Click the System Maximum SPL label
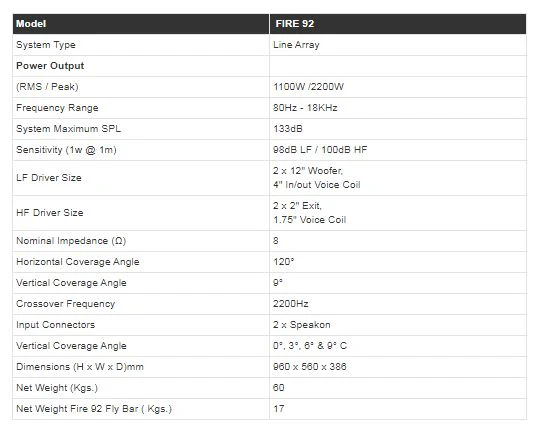The image size is (541, 427). [68, 129]
